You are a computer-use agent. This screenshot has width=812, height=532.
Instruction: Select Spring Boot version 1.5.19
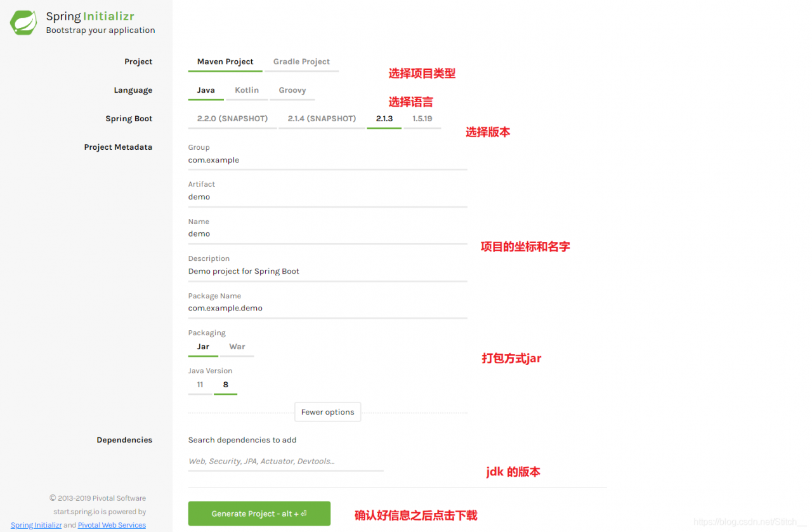point(422,119)
